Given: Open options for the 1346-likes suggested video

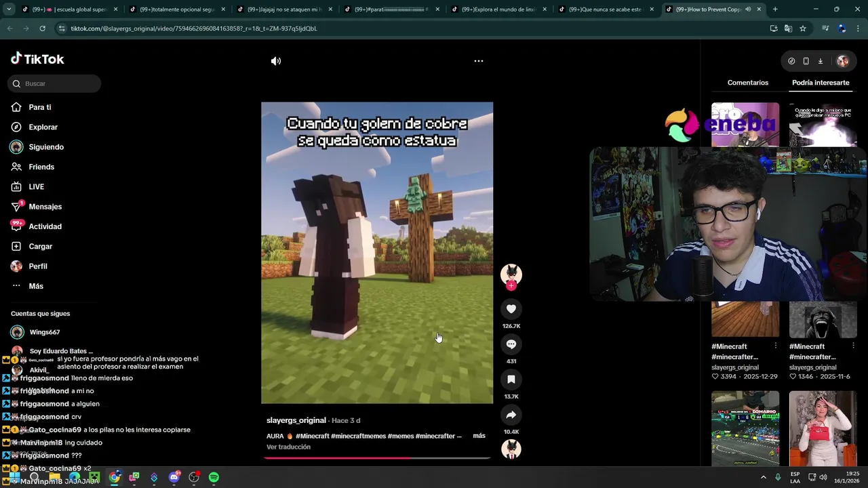Looking at the screenshot, I should (x=853, y=346).
